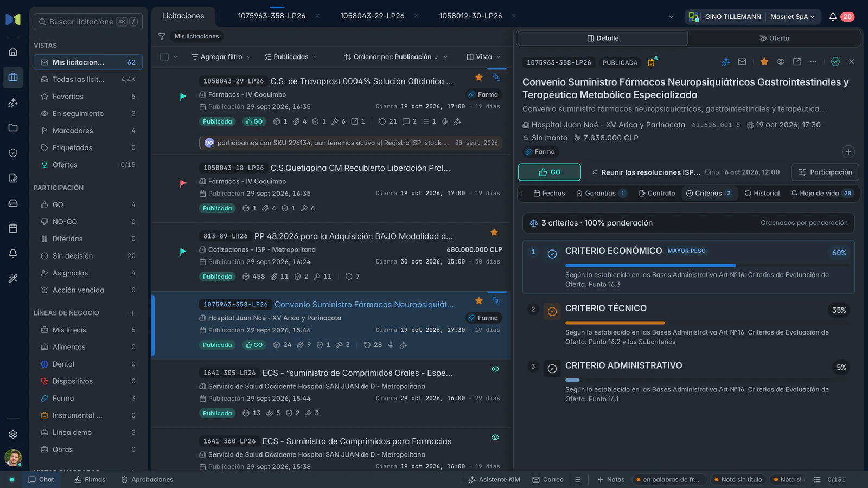Toggle the watch eye on 1641-305-LR26 row
Viewport: 868px width, 488px height.
(495, 369)
